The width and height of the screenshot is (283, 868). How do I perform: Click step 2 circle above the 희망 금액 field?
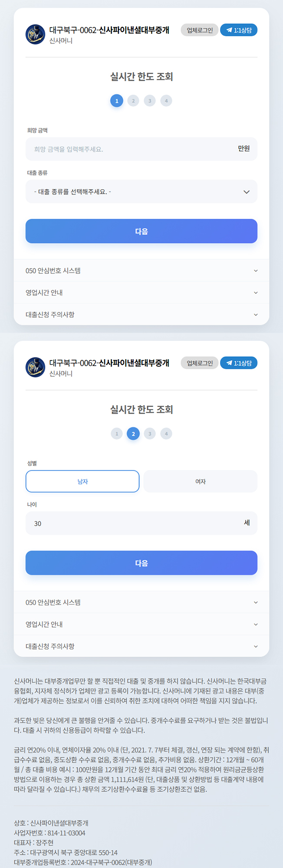(133, 101)
